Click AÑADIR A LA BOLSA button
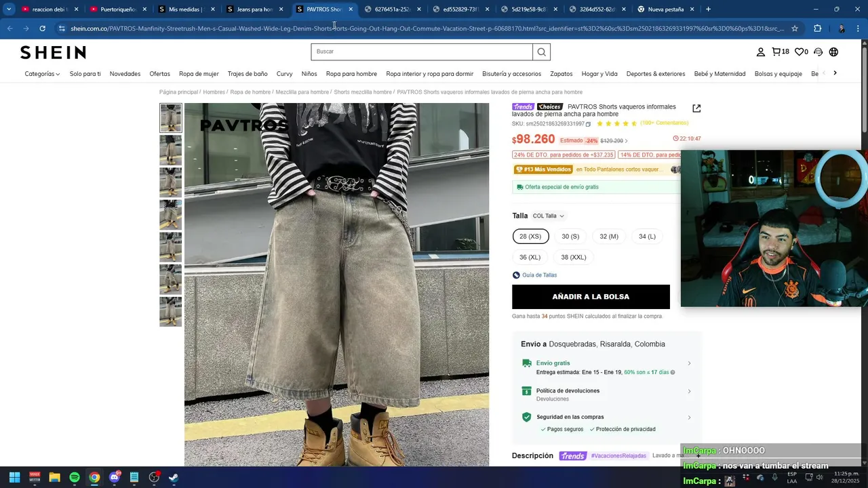 click(591, 297)
